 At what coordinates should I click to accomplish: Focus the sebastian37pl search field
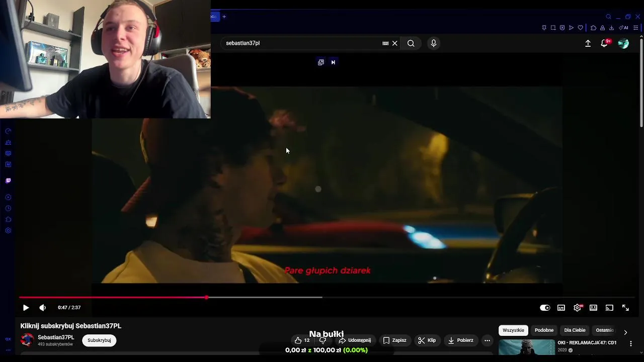302,43
